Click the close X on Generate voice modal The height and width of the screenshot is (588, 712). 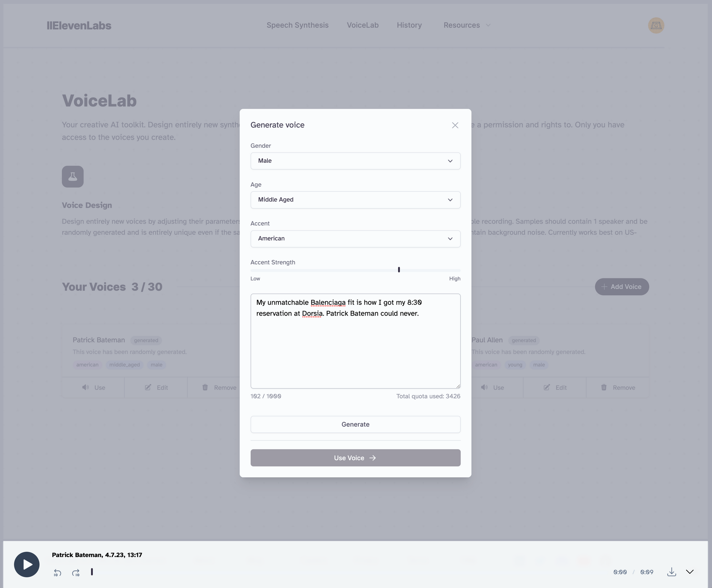[455, 125]
